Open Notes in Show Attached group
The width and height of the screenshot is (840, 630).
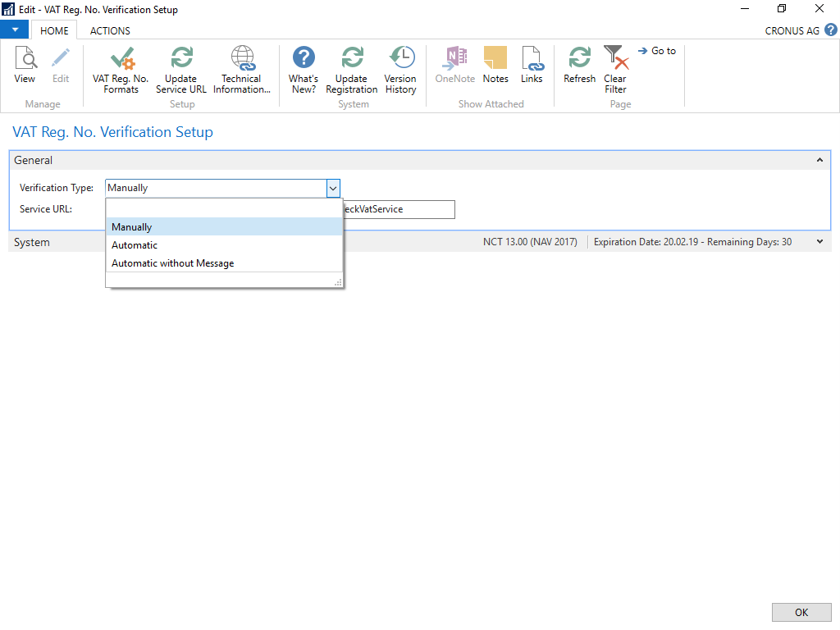click(x=495, y=65)
